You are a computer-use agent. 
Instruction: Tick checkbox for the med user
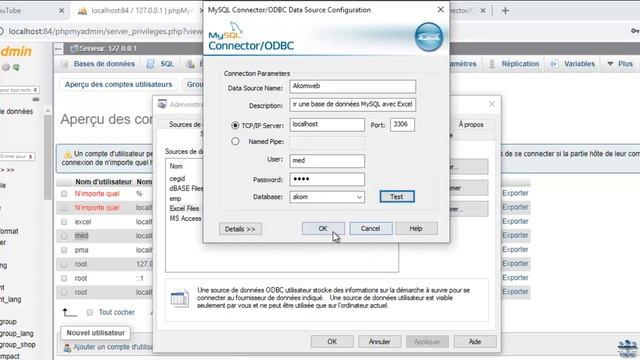pyautogui.click(x=64, y=236)
